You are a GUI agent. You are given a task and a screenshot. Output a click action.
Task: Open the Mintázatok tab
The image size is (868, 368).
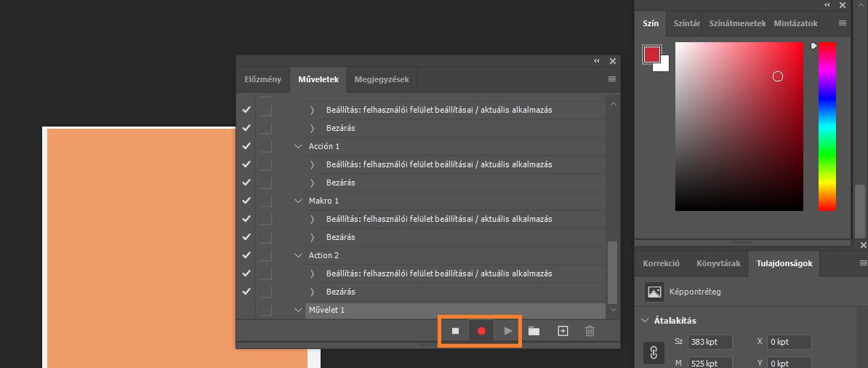click(x=795, y=23)
